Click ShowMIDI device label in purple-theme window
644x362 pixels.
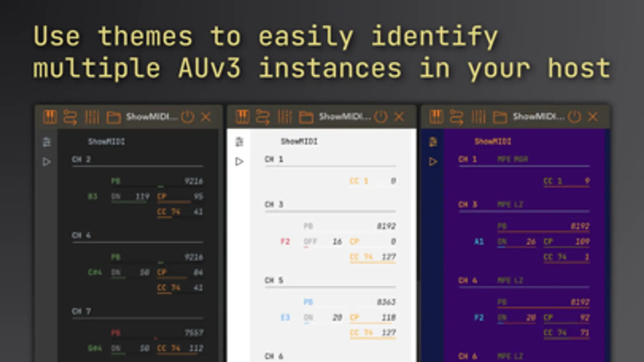pos(493,142)
